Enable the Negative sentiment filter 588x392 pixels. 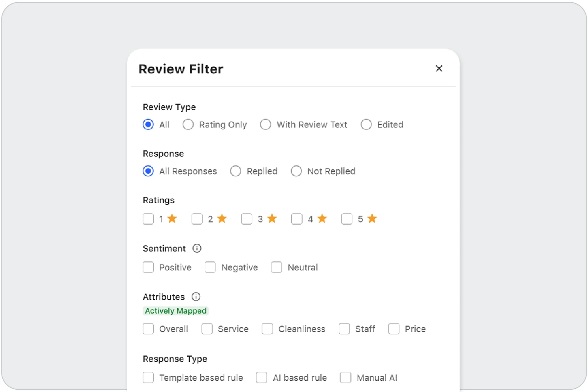[210, 267]
